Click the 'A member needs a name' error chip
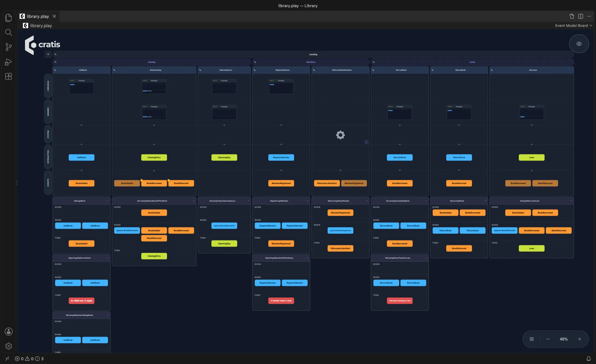 coord(281,301)
